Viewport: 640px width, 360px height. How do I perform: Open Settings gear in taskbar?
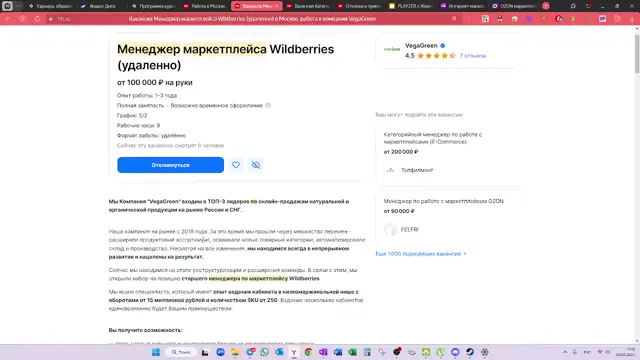pyautogui.click(x=484, y=352)
